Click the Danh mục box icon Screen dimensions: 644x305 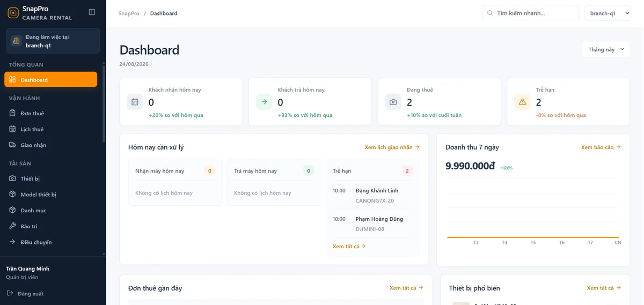click(12, 210)
